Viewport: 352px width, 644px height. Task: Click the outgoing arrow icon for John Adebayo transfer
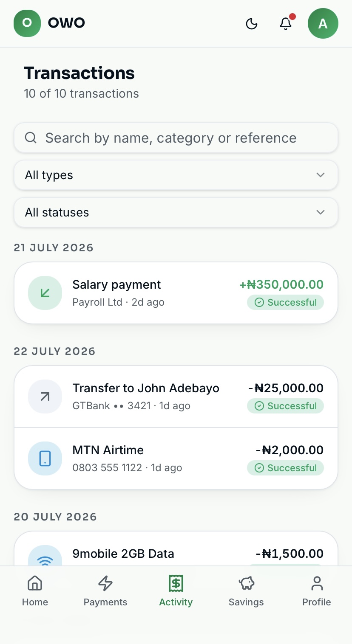coord(45,397)
